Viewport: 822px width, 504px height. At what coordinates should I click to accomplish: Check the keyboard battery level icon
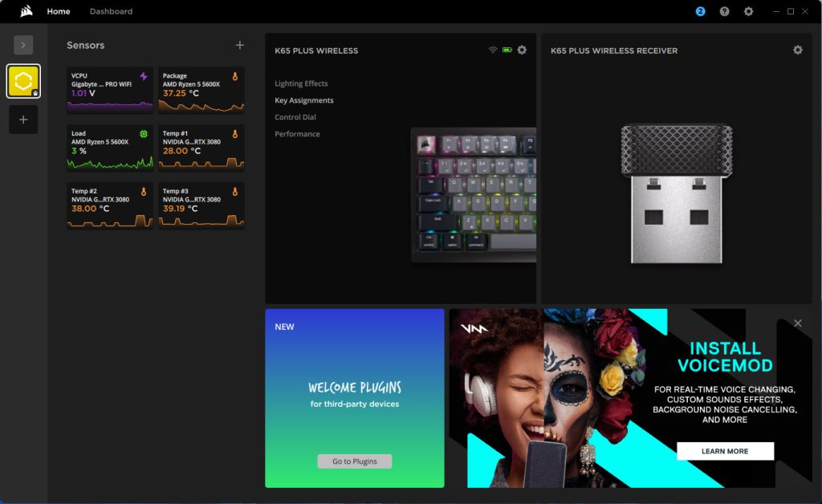coord(507,50)
